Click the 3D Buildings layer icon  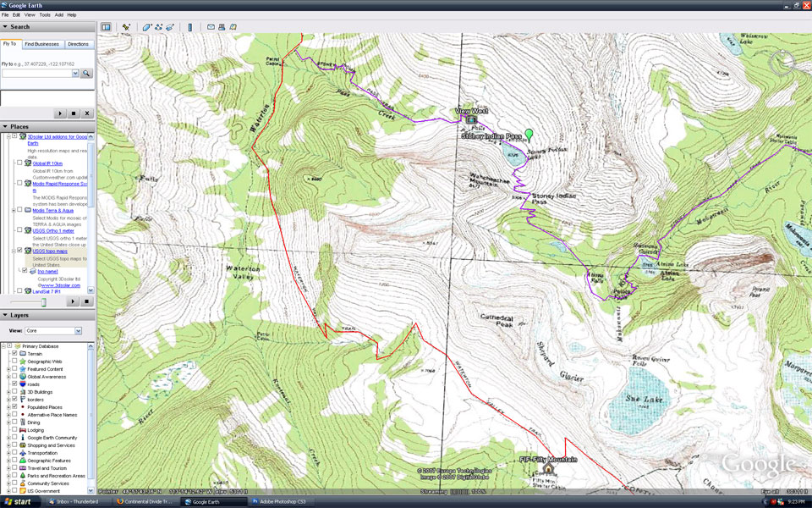pos(22,392)
